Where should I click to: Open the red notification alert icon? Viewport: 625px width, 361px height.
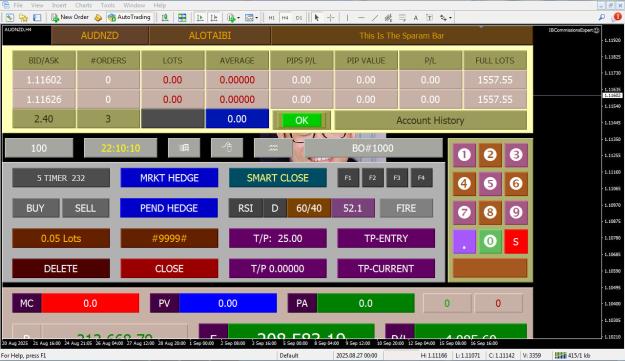click(x=618, y=17)
